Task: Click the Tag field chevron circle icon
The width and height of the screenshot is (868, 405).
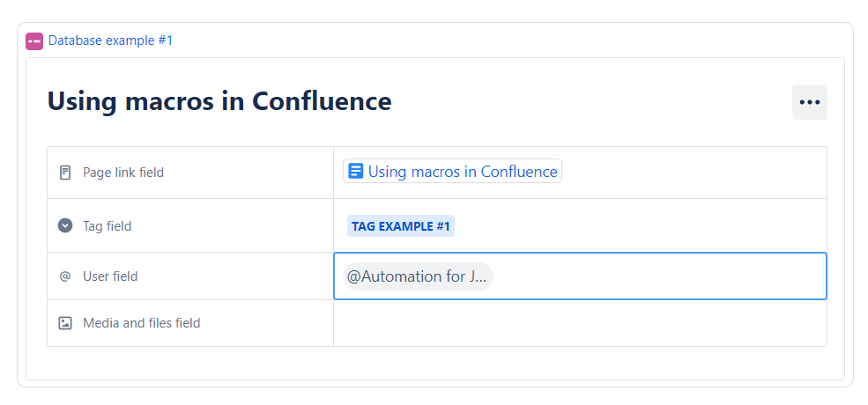Action: pos(65,225)
